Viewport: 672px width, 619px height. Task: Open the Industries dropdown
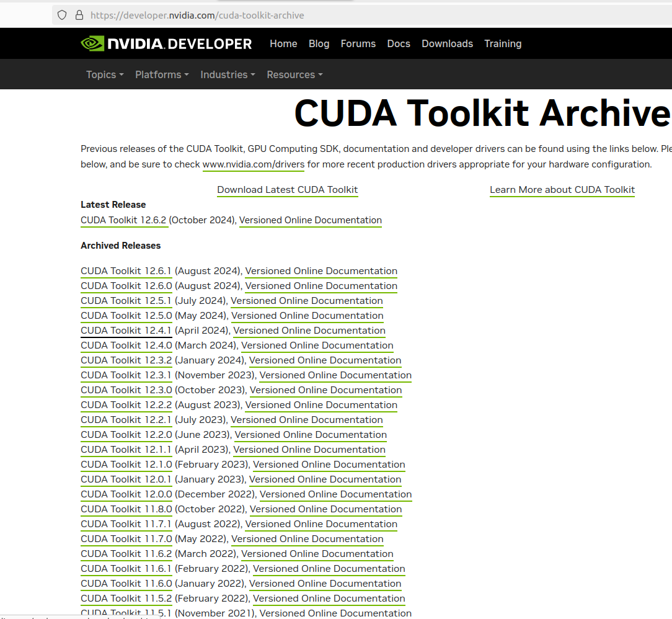click(x=228, y=74)
